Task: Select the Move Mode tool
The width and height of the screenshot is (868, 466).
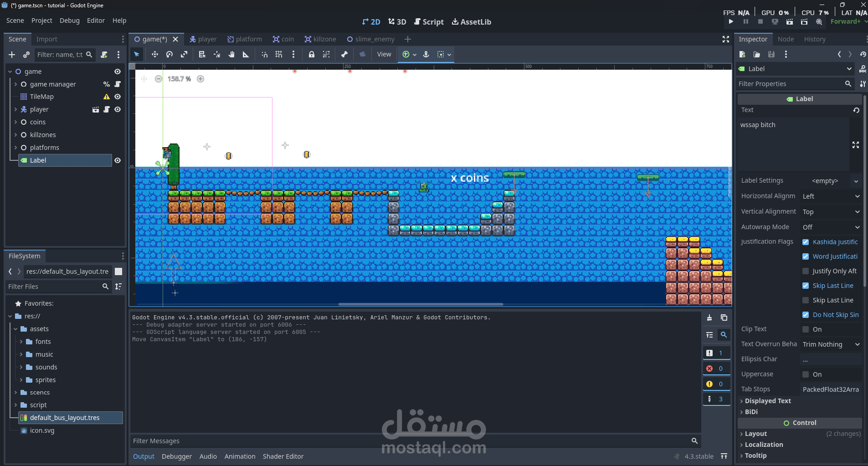Action: tap(155, 54)
